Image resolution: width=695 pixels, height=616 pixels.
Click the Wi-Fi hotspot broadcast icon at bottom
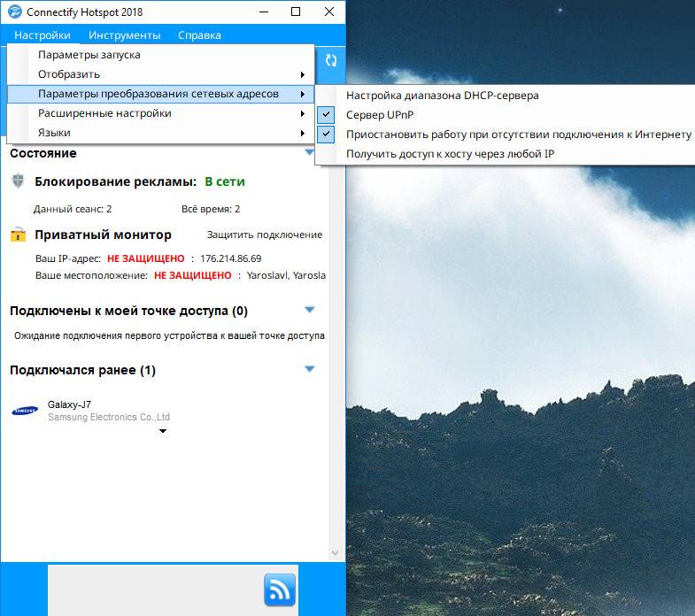click(280, 589)
